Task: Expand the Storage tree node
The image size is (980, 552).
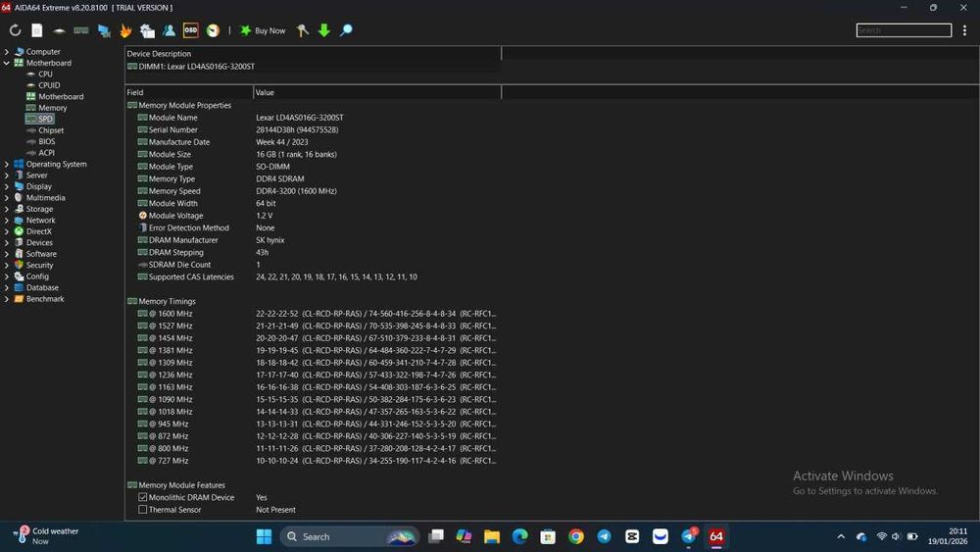Action: coord(7,210)
